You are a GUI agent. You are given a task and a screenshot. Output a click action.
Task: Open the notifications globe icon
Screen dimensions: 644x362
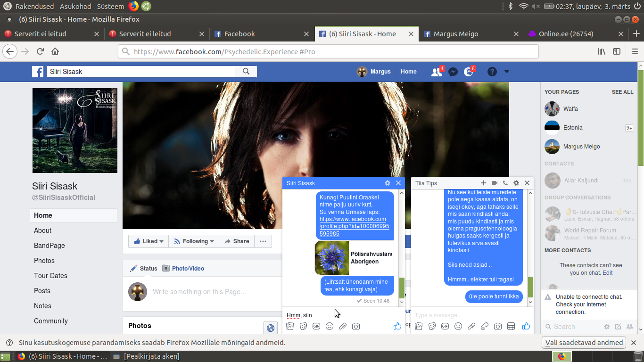(469, 72)
